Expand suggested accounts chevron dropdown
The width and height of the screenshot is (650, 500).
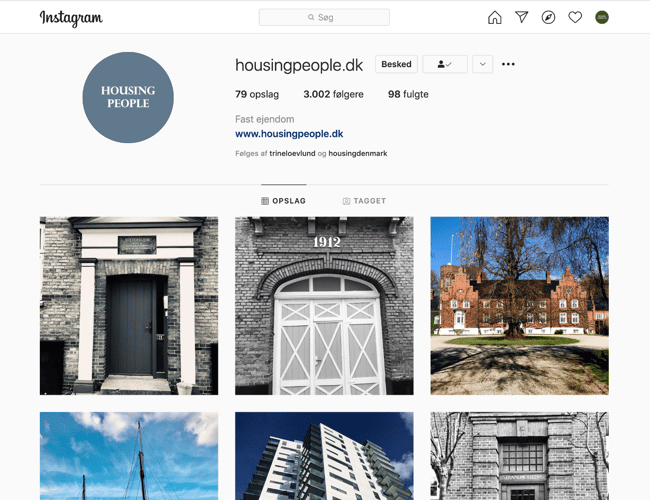click(482, 64)
